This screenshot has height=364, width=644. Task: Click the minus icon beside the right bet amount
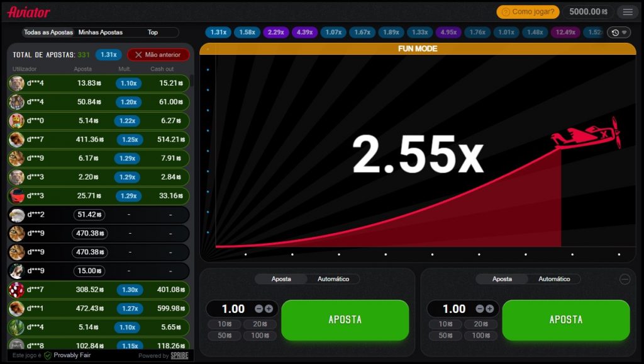[x=480, y=309]
